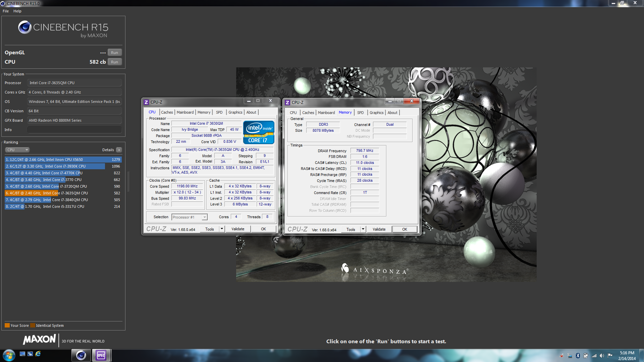The width and height of the screenshot is (644, 362).
Task: Click the ranking Details arrow button
Action: point(119,150)
